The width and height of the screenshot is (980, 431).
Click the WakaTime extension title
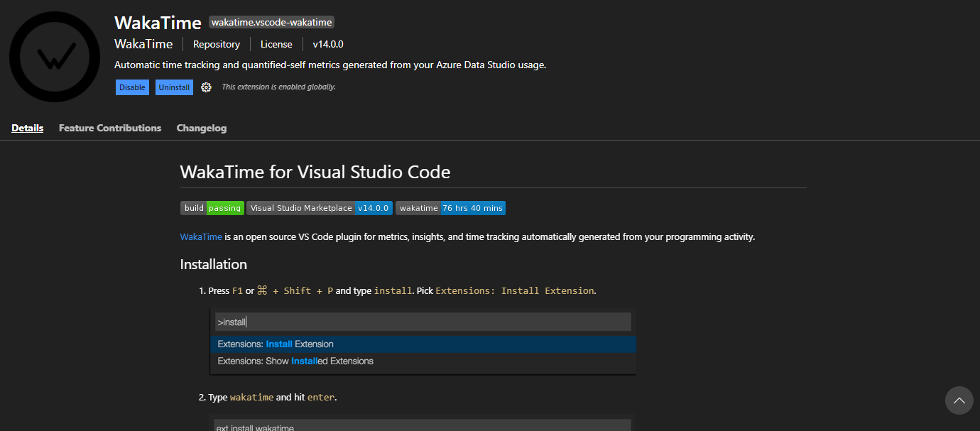(158, 22)
